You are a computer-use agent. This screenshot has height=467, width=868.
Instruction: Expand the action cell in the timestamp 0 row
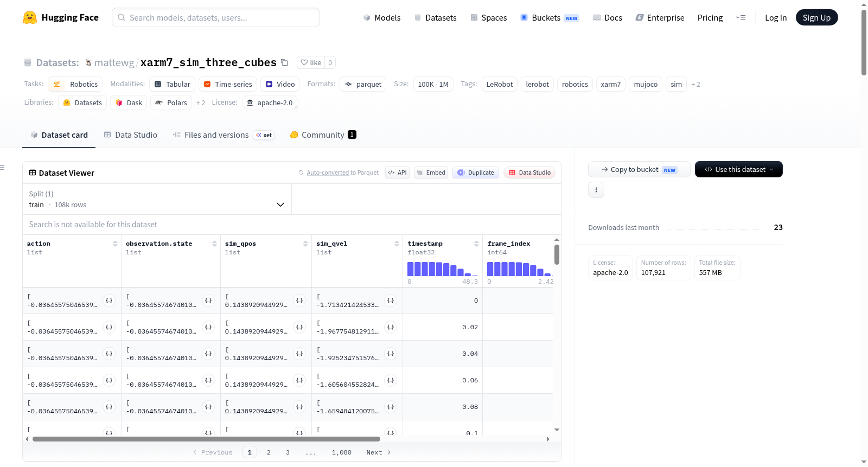pos(109,300)
